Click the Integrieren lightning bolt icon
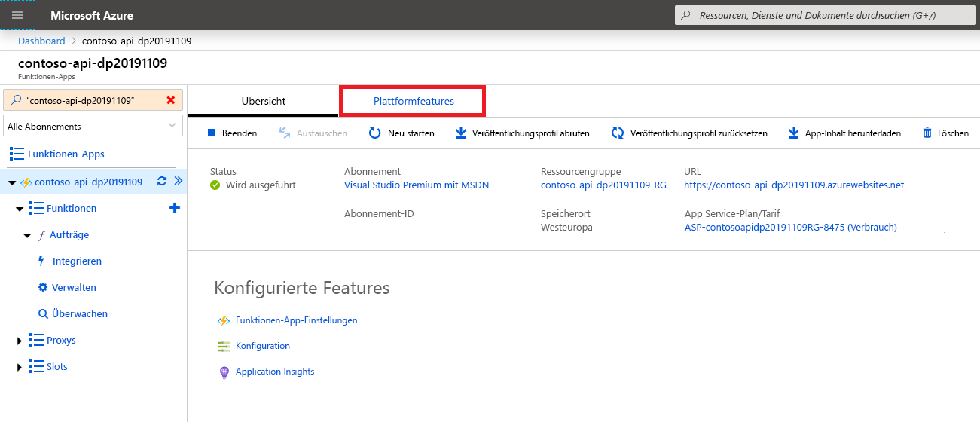Screen dimensions: 980x422 pyautogui.click(x=41, y=261)
